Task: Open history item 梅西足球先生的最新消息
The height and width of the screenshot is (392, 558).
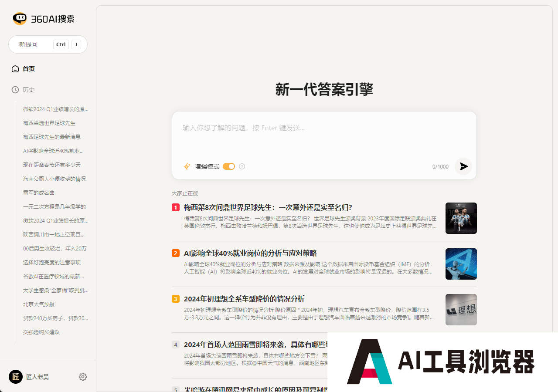Action: click(x=52, y=137)
